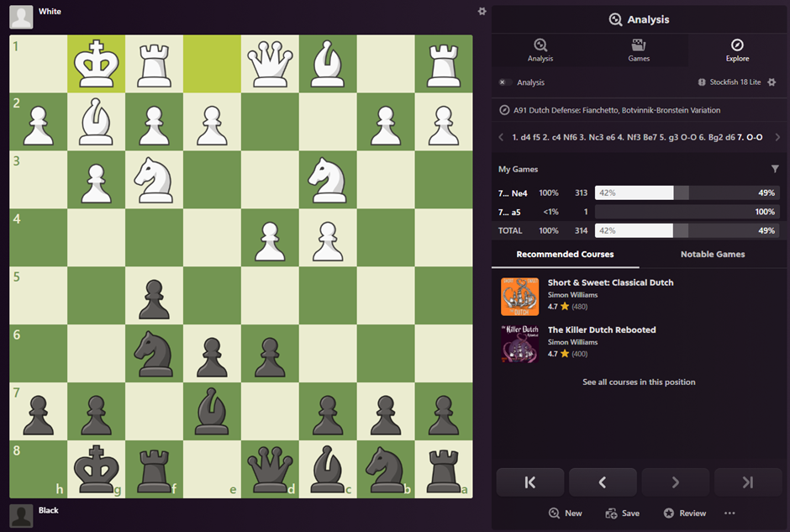Select the black queen on d8

(270, 469)
